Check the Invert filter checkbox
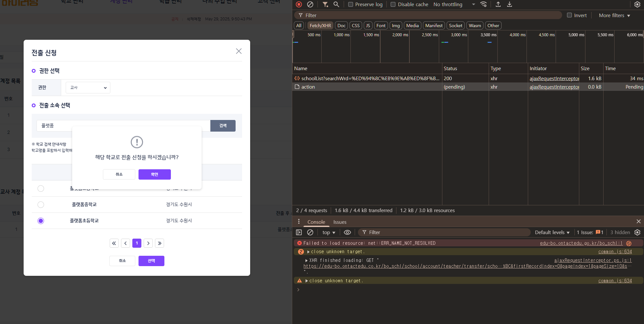This screenshot has height=324, width=644. 569,15
